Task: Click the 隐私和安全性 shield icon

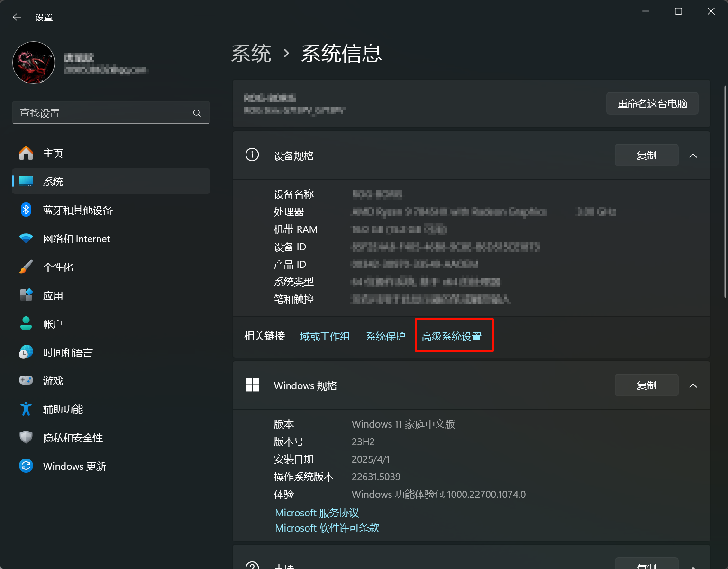Action: (x=26, y=437)
